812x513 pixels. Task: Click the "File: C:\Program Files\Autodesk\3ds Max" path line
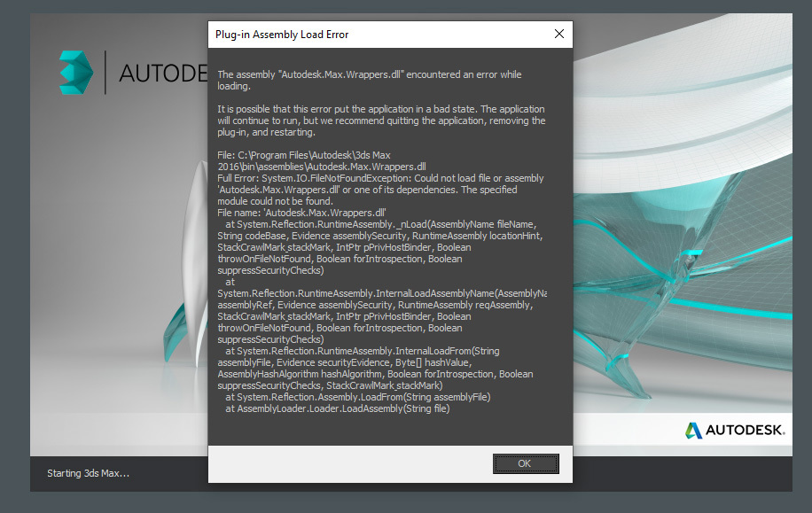click(304, 155)
